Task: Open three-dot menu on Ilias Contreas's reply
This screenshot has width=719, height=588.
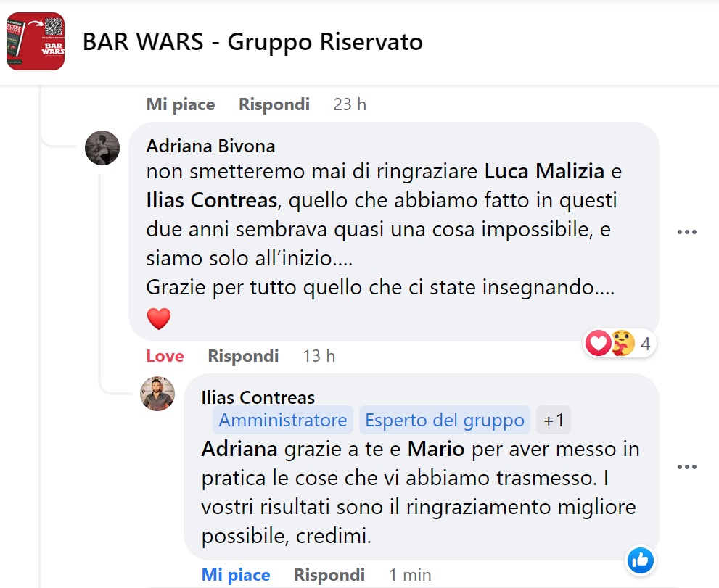Action: [x=686, y=467]
